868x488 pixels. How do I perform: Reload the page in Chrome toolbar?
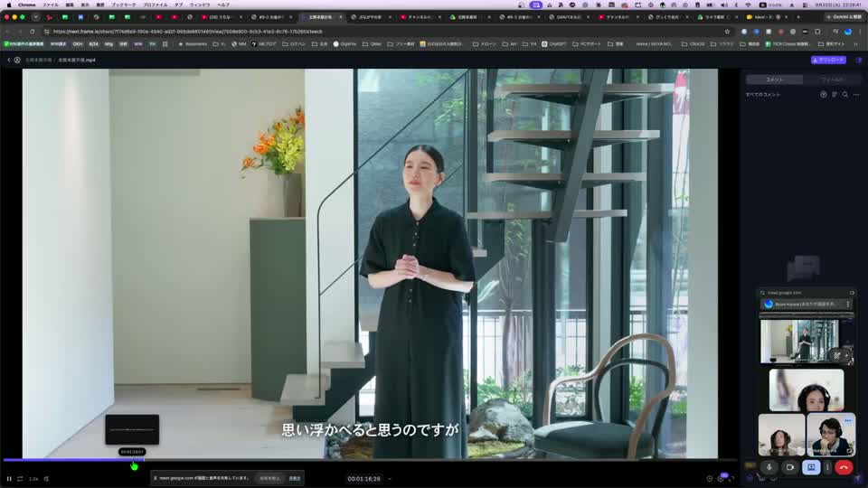33,32
